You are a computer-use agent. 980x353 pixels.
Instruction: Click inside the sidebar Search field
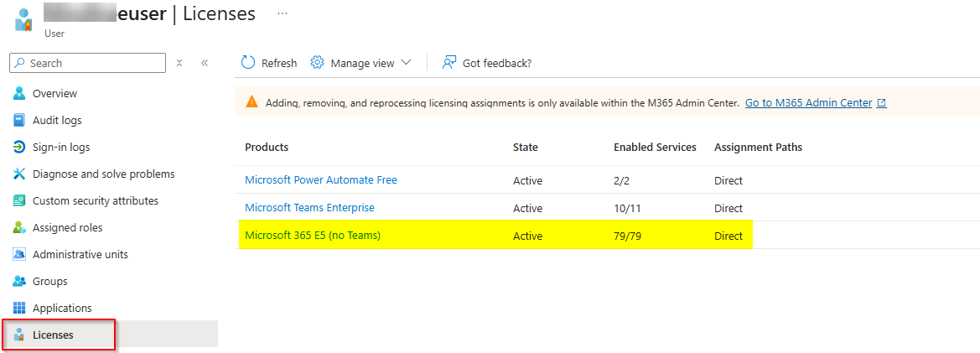(x=87, y=63)
